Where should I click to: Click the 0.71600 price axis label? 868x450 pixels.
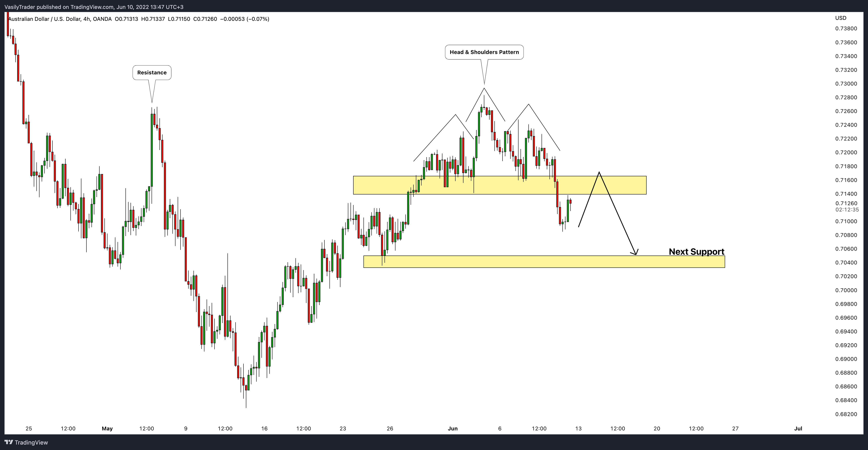point(846,180)
